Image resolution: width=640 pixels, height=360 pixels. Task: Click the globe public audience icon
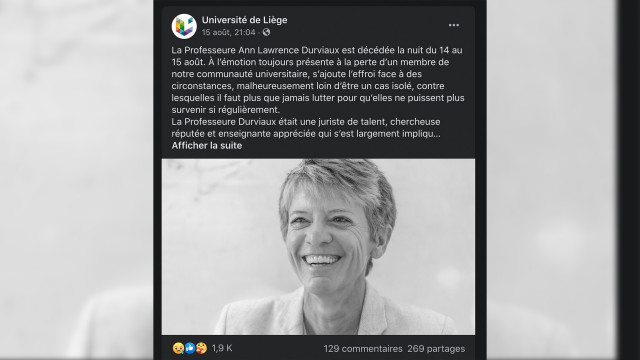[266, 32]
